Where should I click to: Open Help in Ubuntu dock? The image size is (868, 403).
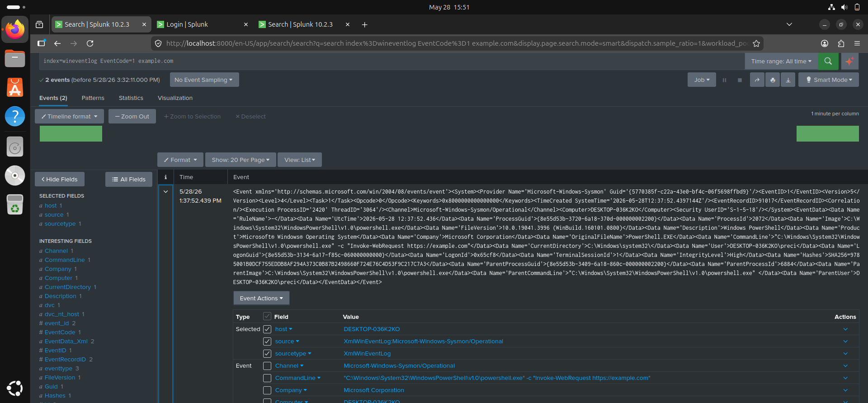click(15, 116)
